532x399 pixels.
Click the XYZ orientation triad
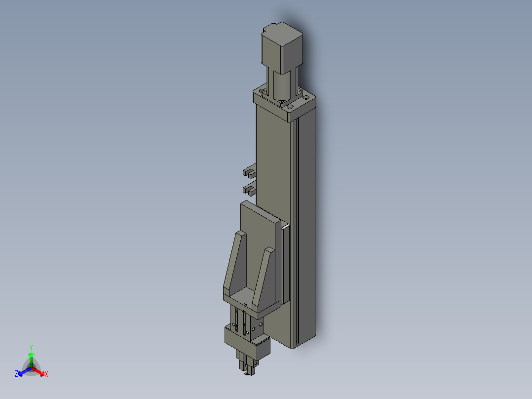coord(31,361)
